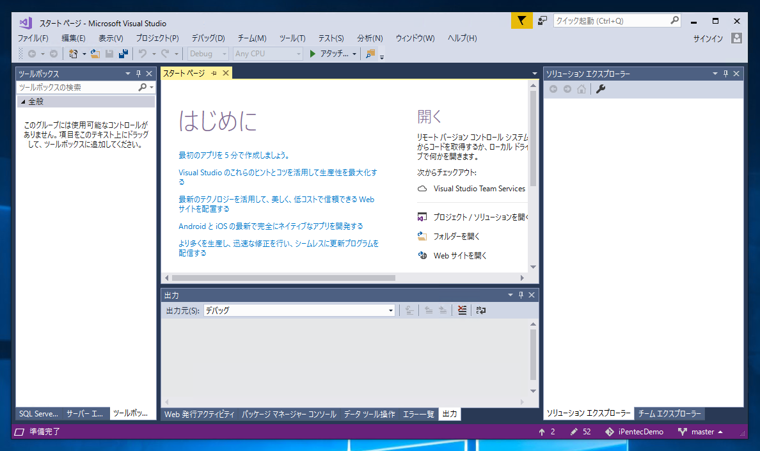Click the Output panel vertical scrollbar
This screenshot has height=451, width=760.
click(x=533, y=355)
